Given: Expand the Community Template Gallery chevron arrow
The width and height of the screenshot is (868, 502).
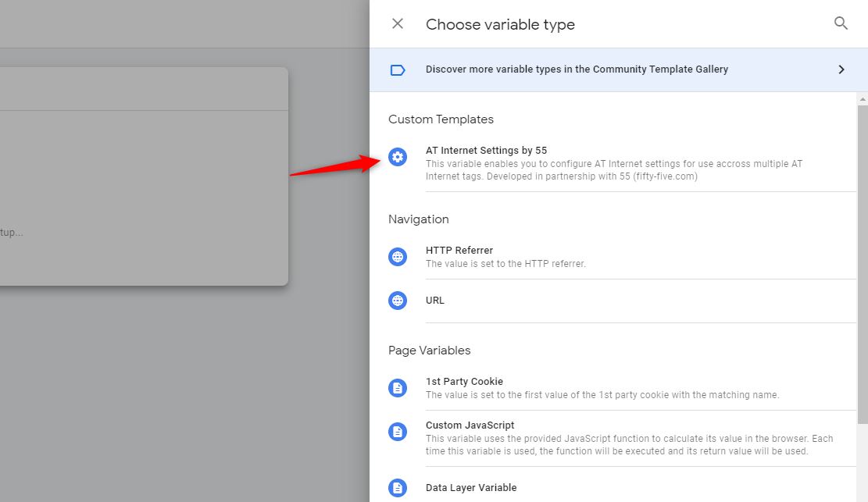Looking at the screenshot, I should 841,69.
